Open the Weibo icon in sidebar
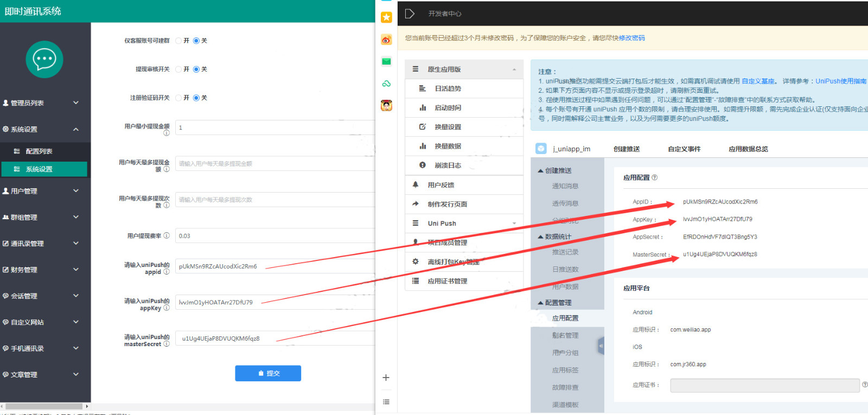The image size is (868, 415). coord(386,40)
